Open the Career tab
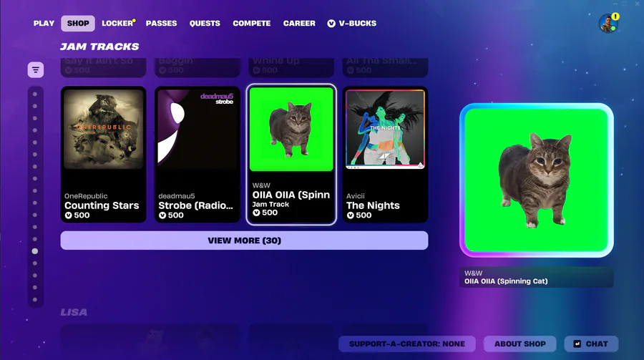This screenshot has height=360, width=644. click(x=299, y=24)
